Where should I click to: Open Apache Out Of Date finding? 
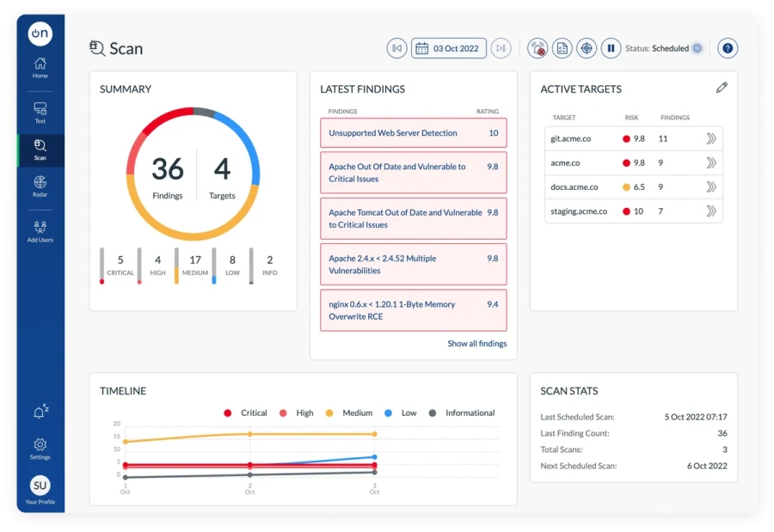[x=414, y=173]
